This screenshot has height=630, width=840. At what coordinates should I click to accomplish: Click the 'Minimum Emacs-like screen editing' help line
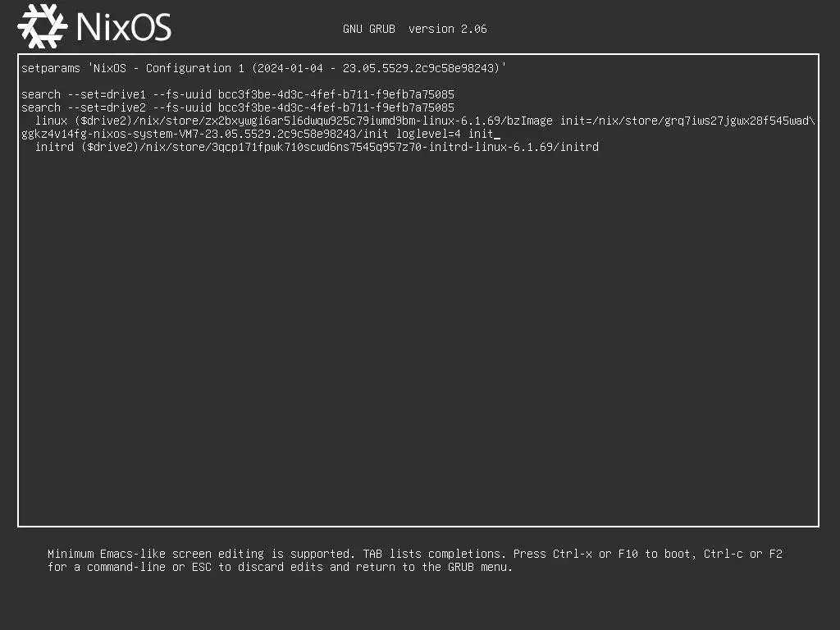(x=415, y=554)
